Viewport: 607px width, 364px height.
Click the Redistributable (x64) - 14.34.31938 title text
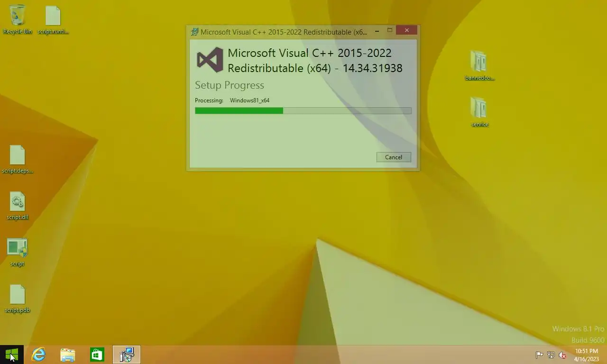[315, 68]
